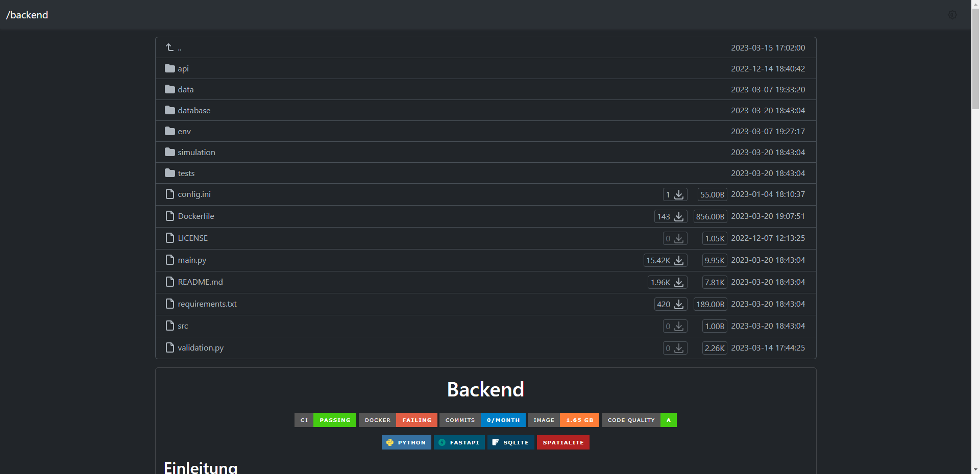Viewport: 980px width, 474px height.
Task: Select the FastAPI badge
Action: tap(459, 442)
